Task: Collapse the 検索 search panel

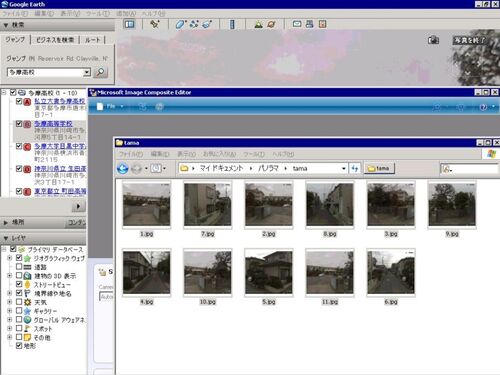Action: (6, 25)
